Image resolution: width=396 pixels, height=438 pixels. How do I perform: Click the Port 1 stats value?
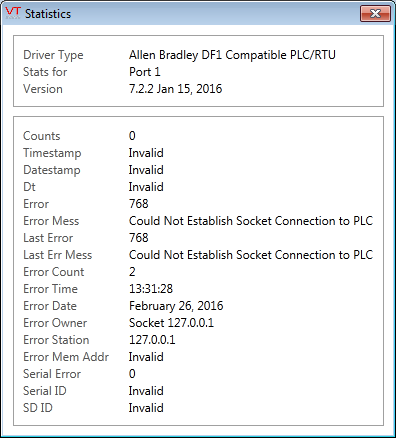[x=144, y=72]
